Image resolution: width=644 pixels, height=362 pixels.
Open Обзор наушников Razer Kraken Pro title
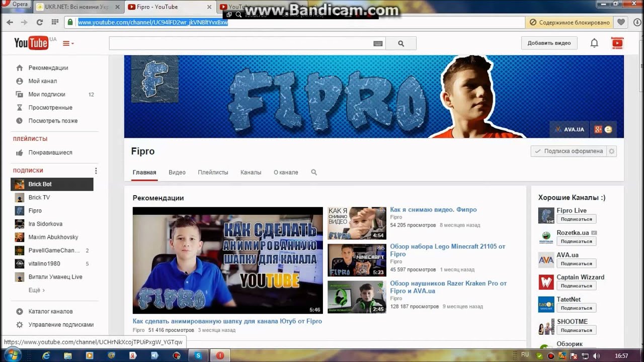point(448,287)
